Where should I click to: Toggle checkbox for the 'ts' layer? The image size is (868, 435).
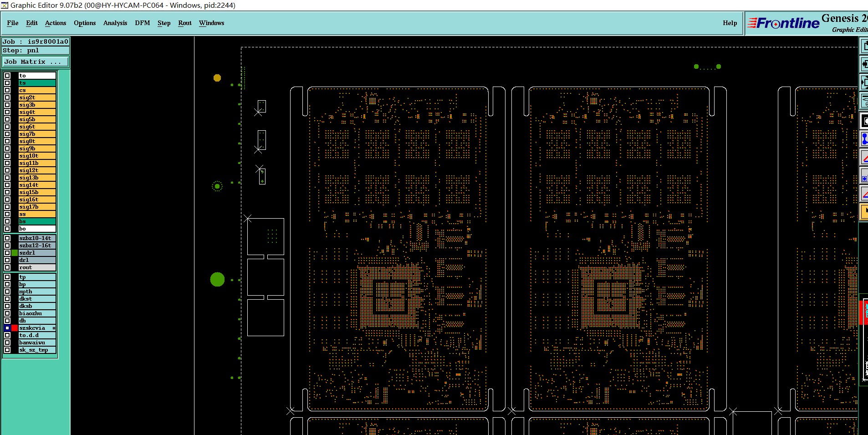[7, 83]
